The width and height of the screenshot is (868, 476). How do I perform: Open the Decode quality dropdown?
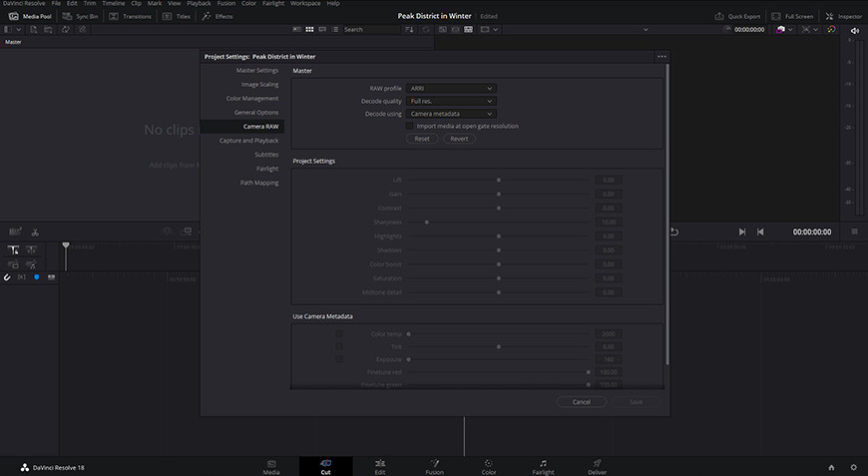tap(451, 102)
